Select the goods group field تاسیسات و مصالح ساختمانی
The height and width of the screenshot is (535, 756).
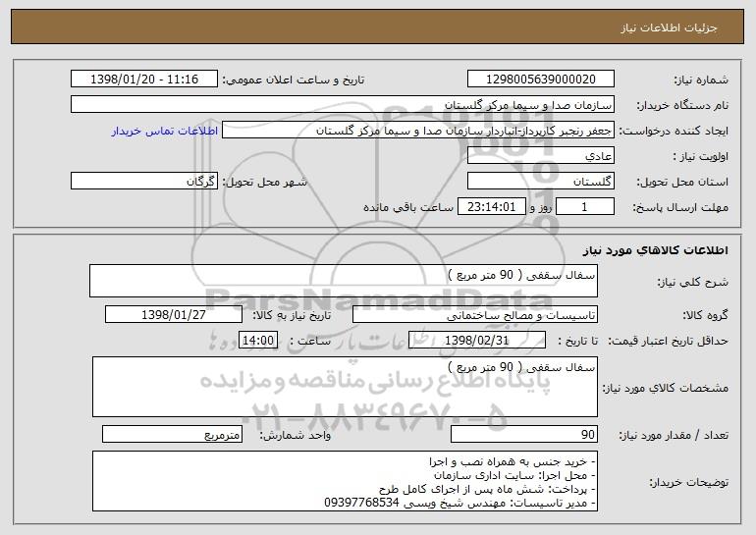[475, 315]
